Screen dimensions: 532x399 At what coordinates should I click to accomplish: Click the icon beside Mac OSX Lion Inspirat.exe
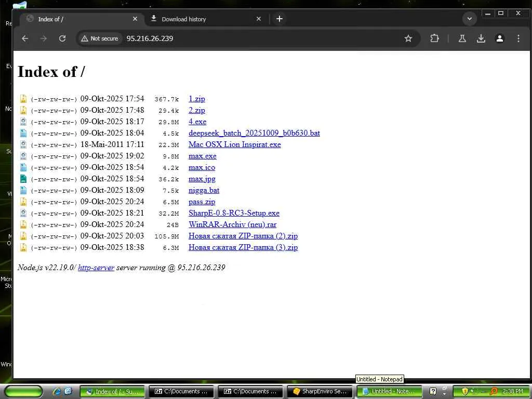(23, 144)
